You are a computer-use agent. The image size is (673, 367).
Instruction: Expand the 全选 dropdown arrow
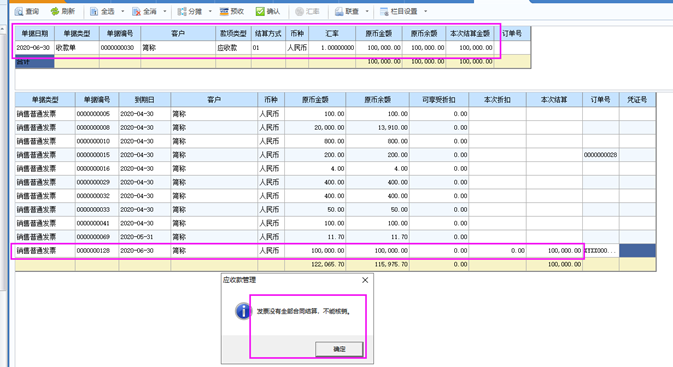[123, 12]
